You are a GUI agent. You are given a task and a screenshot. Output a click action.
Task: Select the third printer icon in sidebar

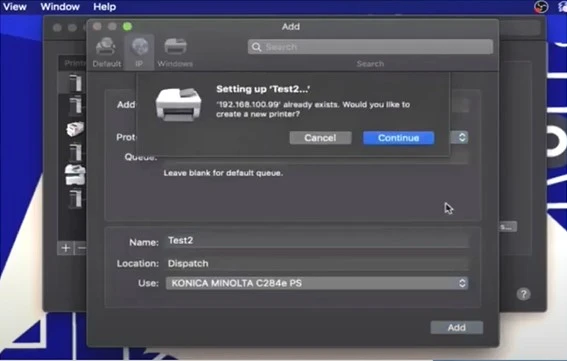(x=75, y=129)
